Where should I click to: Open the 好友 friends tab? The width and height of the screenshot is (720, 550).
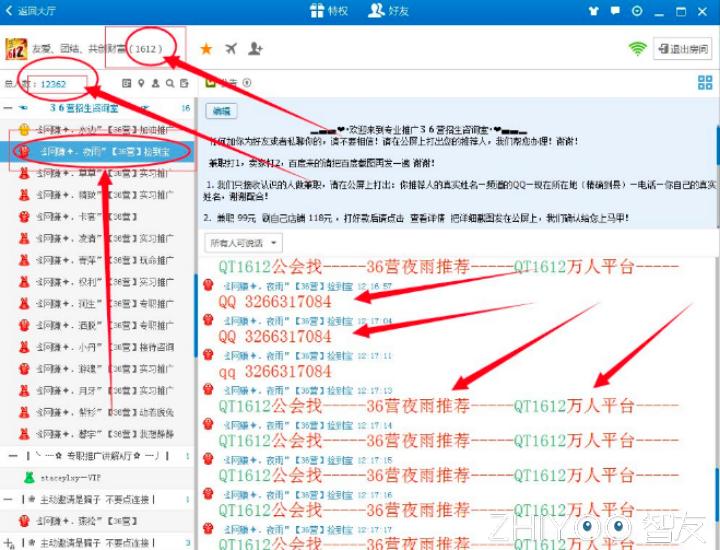(388, 10)
